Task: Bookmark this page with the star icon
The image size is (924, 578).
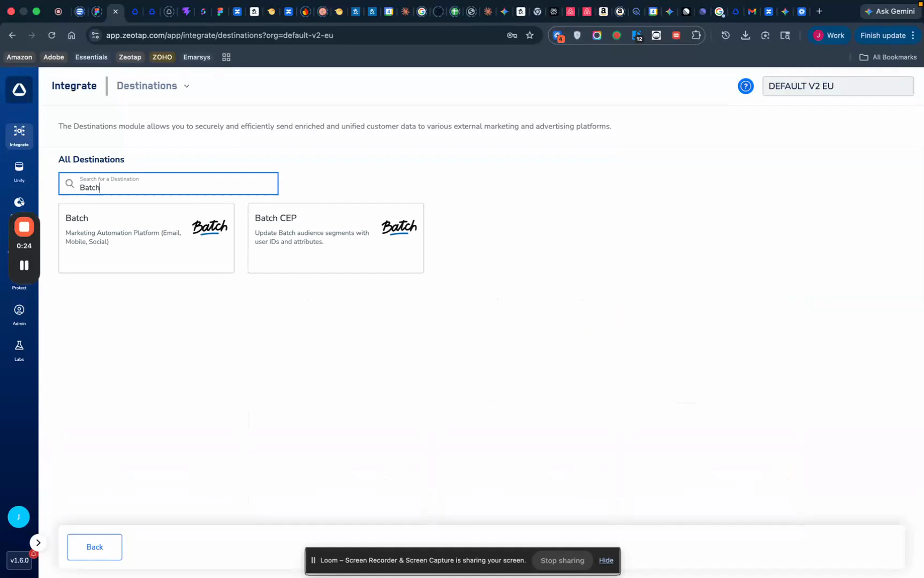Action: (530, 35)
